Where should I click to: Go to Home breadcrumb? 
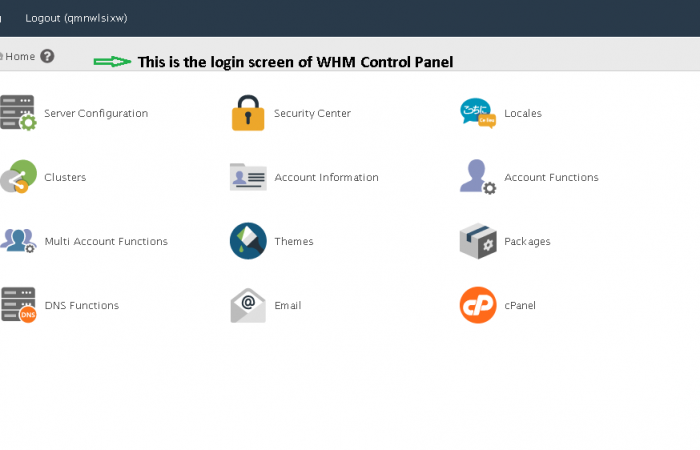(x=20, y=56)
